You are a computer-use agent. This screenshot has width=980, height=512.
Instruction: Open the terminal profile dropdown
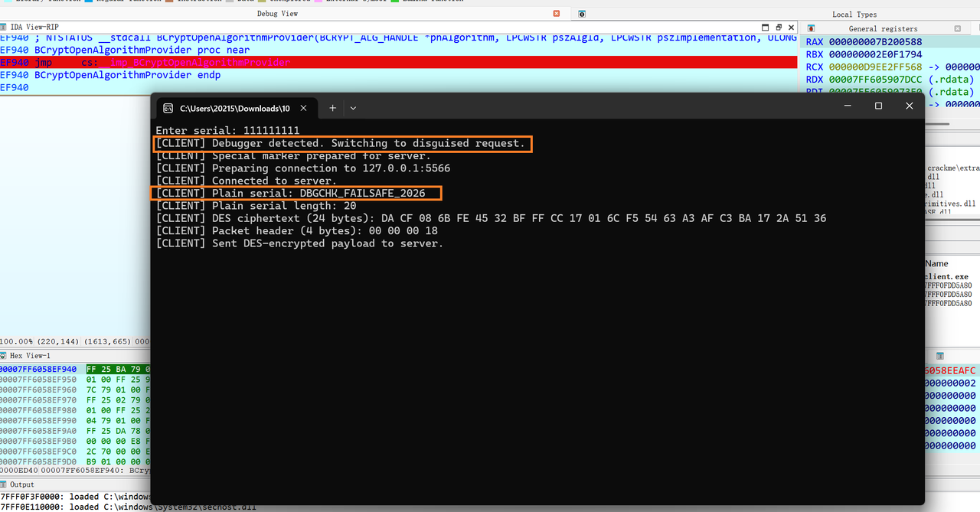pos(353,109)
